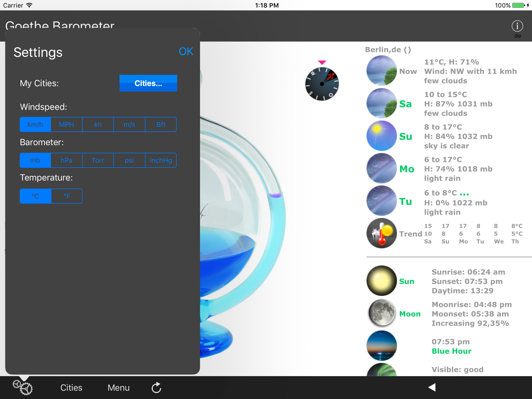This screenshot has width=532, height=399.
Task: Click the blue Cities... button
Action: click(148, 83)
